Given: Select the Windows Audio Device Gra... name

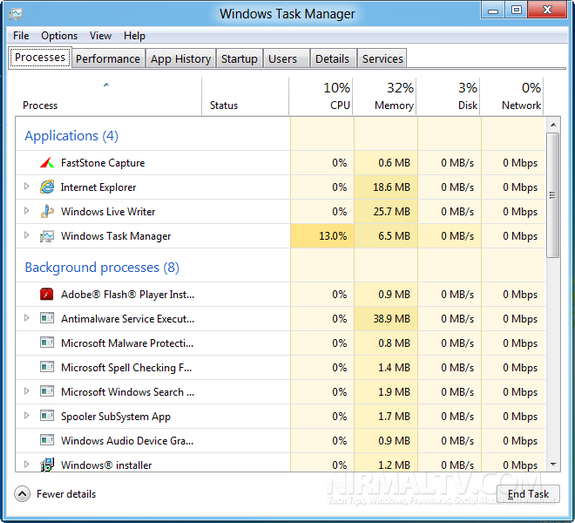Looking at the screenshot, I should (127, 440).
